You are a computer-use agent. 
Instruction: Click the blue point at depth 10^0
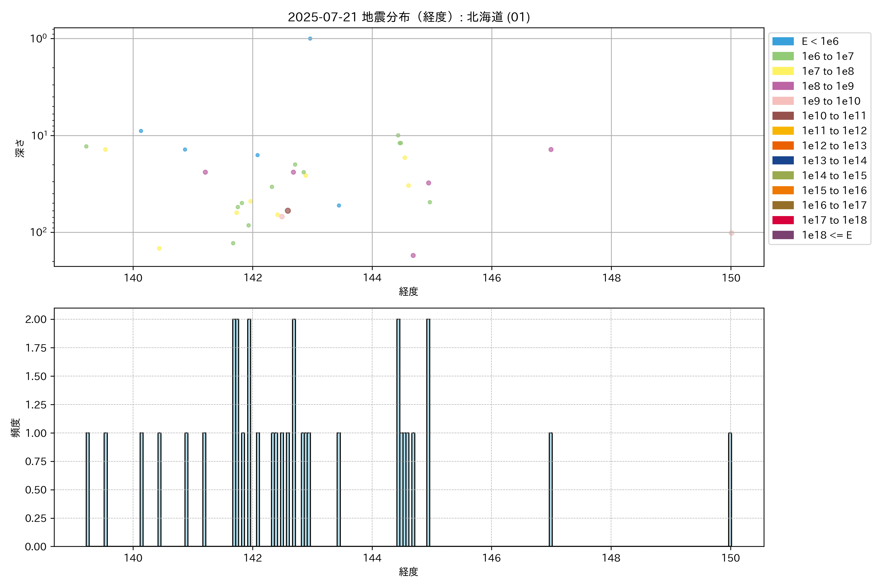click(x=310, y=39)
